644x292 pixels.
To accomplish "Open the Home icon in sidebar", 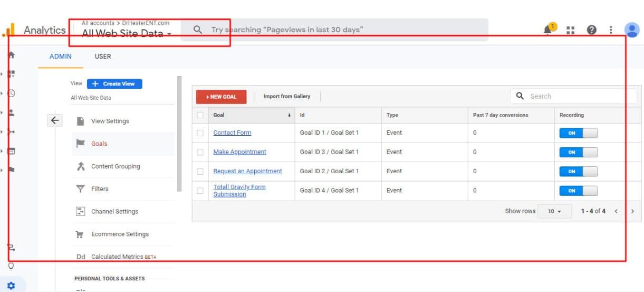I will (x=11, y=55).
